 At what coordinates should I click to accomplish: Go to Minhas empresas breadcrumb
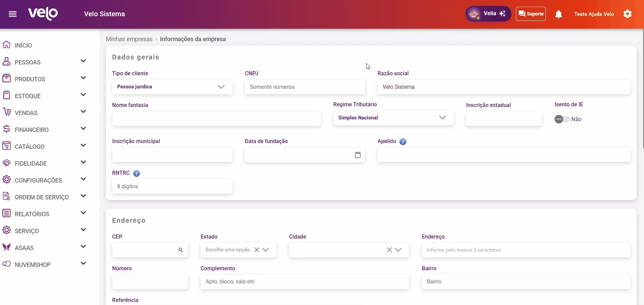coord(129,39)
